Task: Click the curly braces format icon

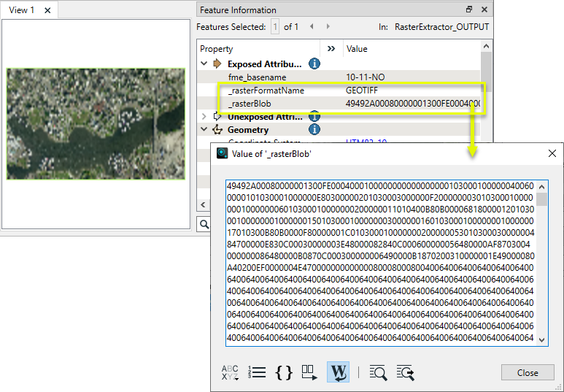Action: [284, 372]
